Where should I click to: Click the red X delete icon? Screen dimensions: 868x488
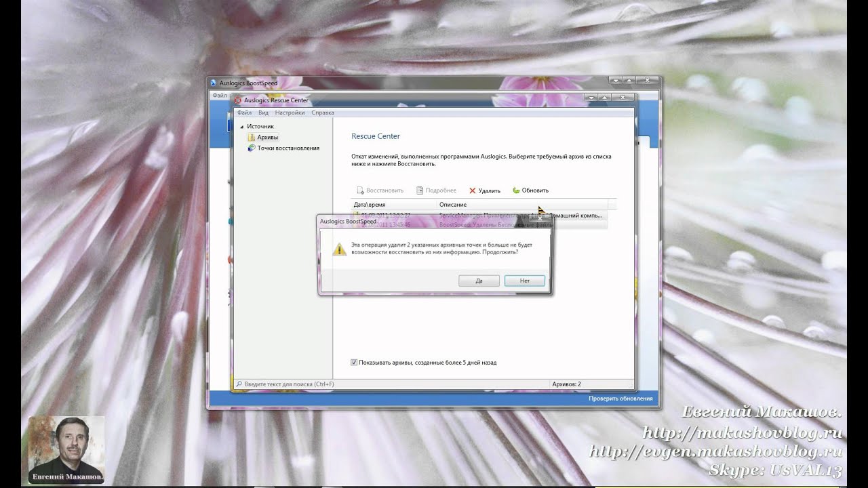tap(473, 191)
